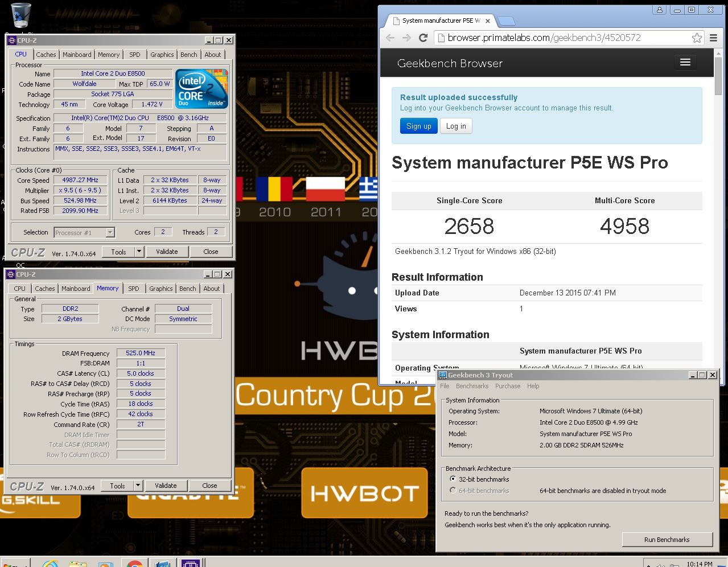The image size is (728, 567).
Task: Click Tools in the top CPU-Z window
Action: [118, 252]
